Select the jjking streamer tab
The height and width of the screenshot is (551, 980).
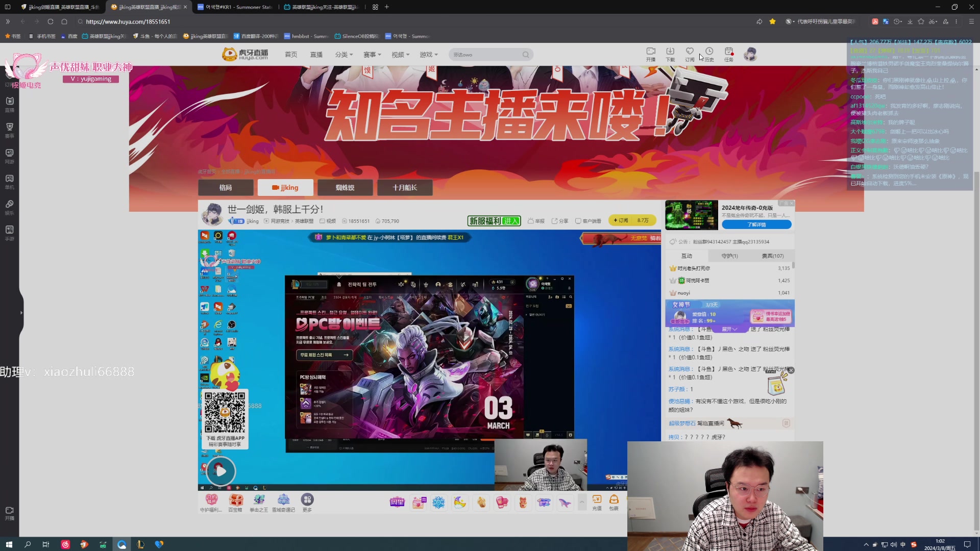click(285, 188)
